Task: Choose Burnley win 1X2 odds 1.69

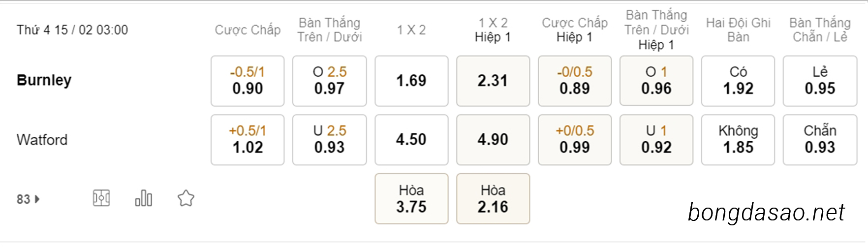Action: click(x=411, y=81)
